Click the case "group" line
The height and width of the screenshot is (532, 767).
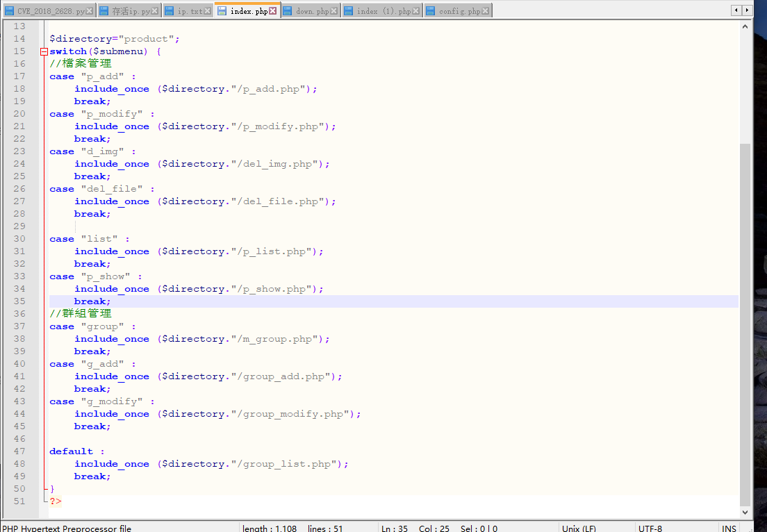(x=92, y=326)
